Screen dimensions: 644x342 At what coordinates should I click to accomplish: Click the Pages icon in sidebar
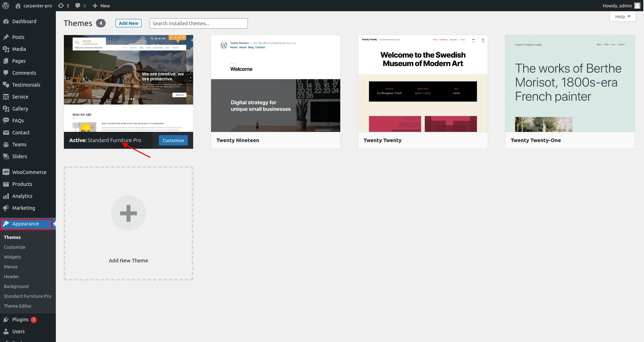click(6, 61)
